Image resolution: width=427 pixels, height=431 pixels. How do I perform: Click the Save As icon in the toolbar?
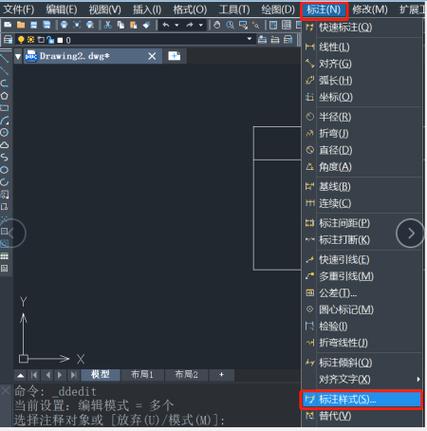(x=47, y=25)
